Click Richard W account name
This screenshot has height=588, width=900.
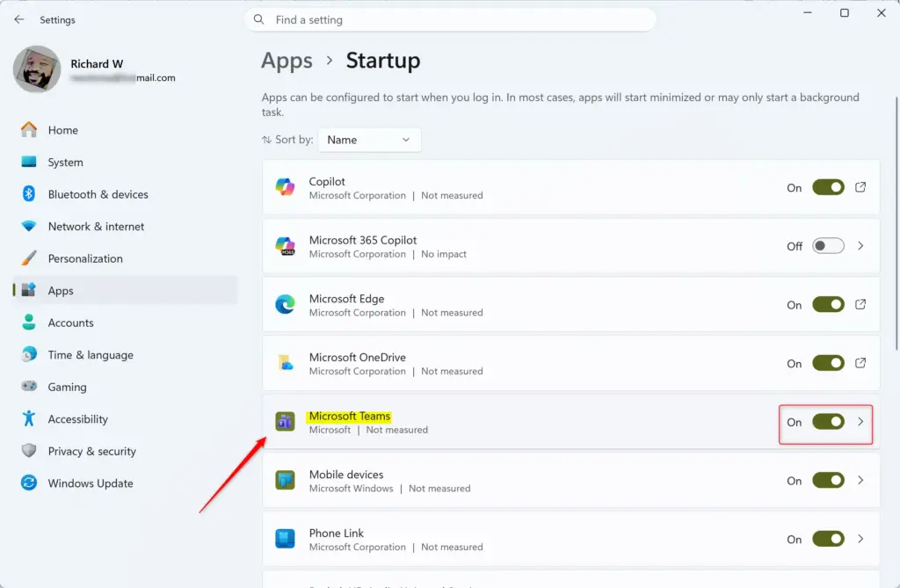(x=97, y=64)
